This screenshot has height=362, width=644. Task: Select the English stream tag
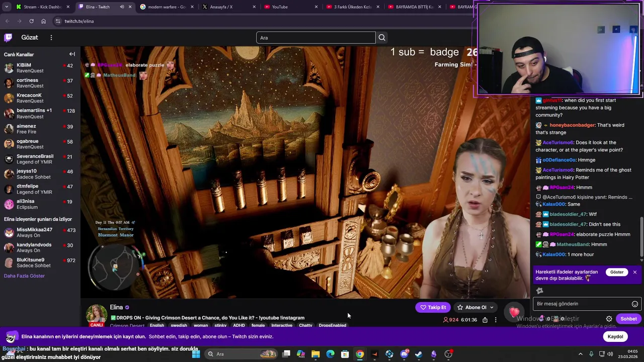coord(157,326)
